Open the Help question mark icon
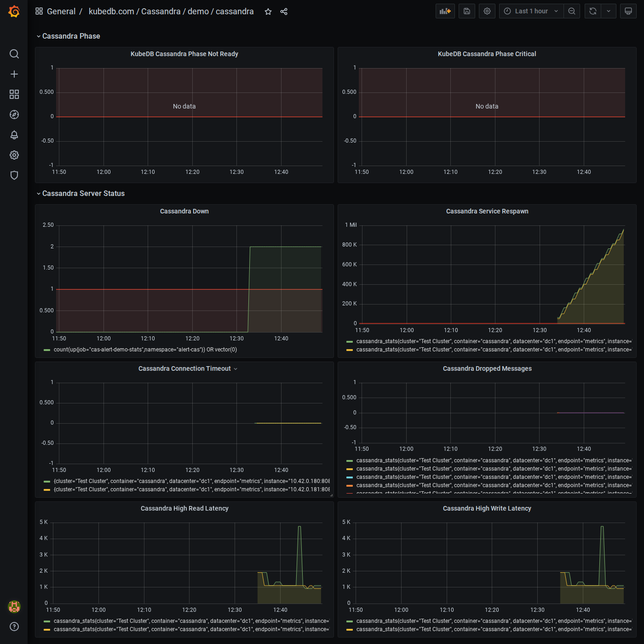644x644 pixels. pos(14,627)
